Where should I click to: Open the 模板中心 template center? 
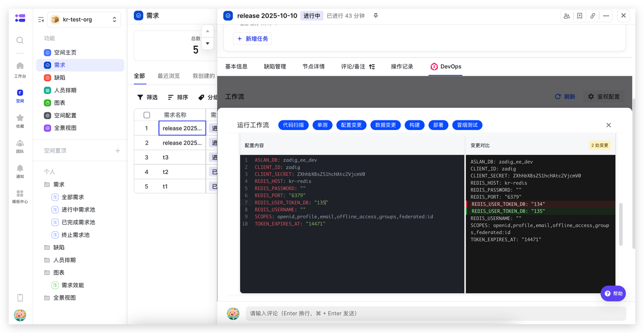pos(20,194)
